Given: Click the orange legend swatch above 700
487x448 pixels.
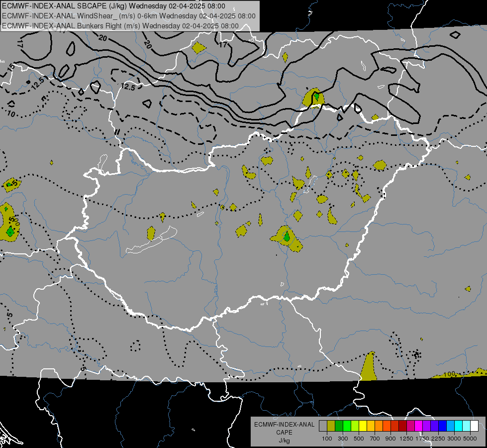Looking at the screenshot, I should tap(379, 426).
